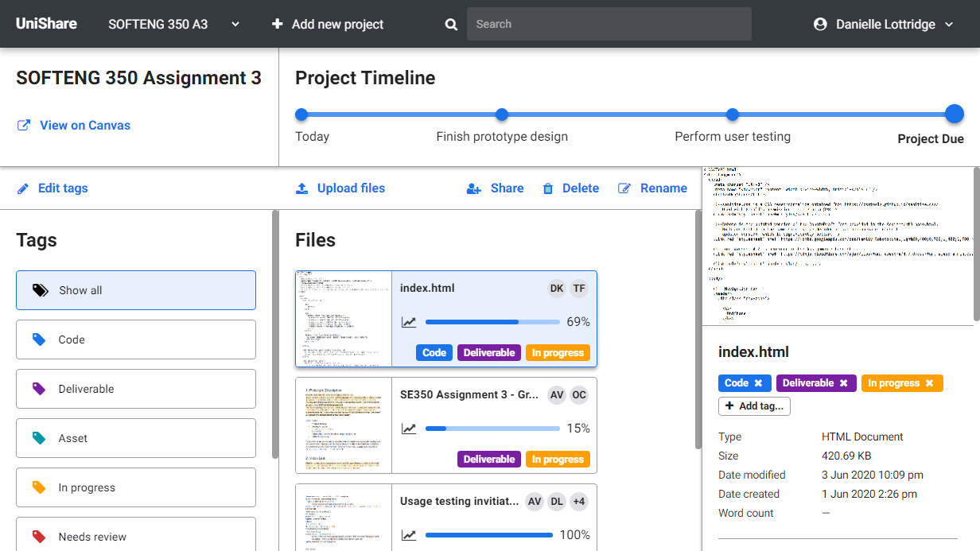Remove the In progress tag in details
980x551 pixels.
click(929, 383)
